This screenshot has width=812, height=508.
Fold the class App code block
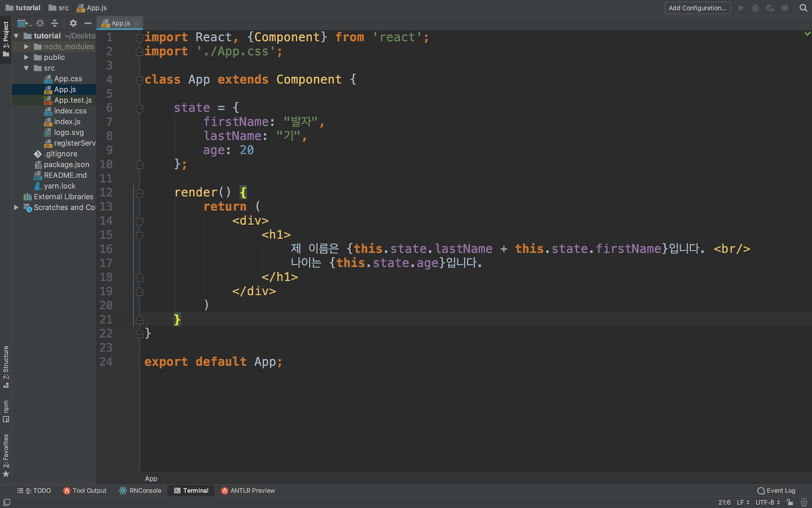(139, 79)
